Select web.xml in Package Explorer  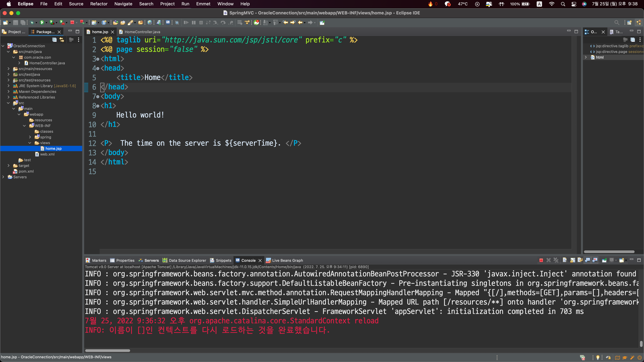point(47,154)
